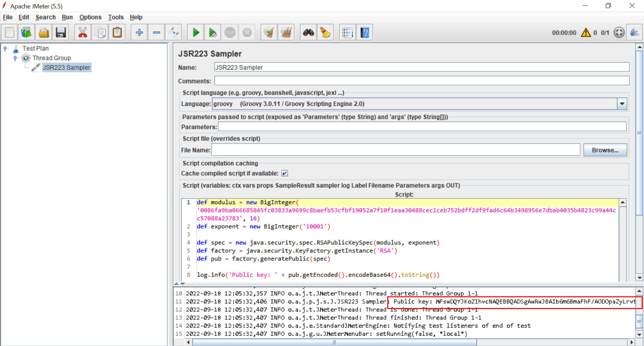
Task: Click the remote engines icon at toolbar end
Action: 635,33
